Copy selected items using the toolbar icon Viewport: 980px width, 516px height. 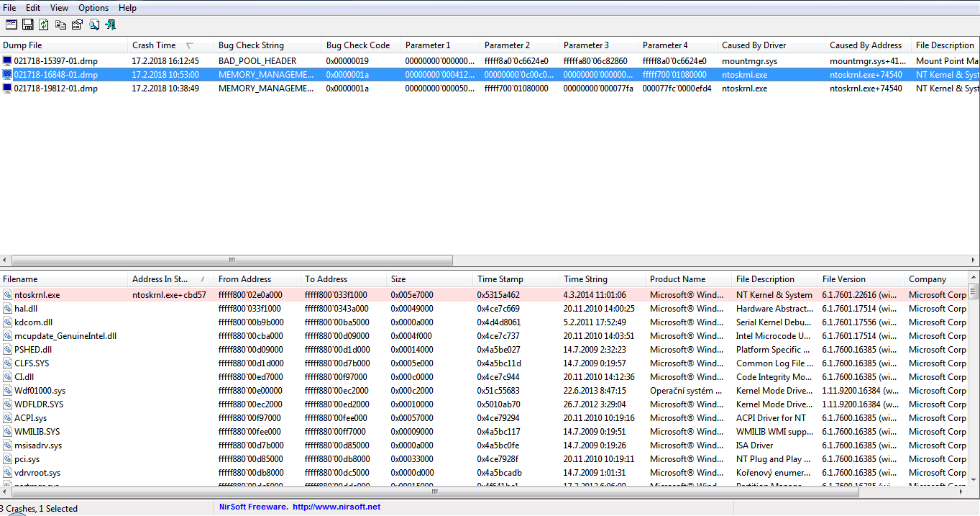tap(60, 24)
